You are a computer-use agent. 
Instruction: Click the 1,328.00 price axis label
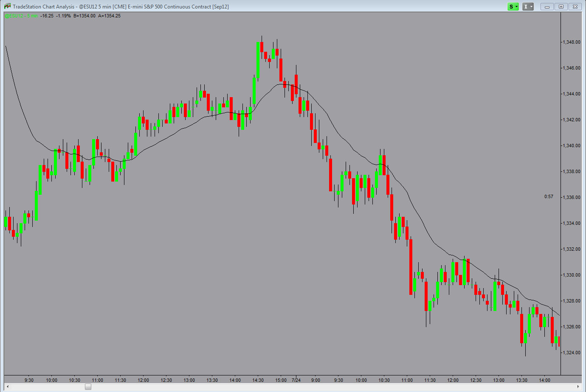coord(572,301)
